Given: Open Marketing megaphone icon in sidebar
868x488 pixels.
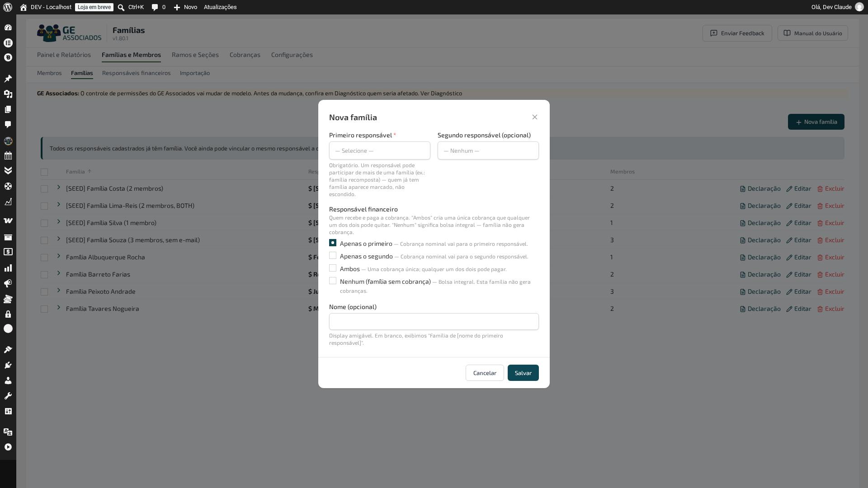Looking at the screenshot, I should point(8,283).
